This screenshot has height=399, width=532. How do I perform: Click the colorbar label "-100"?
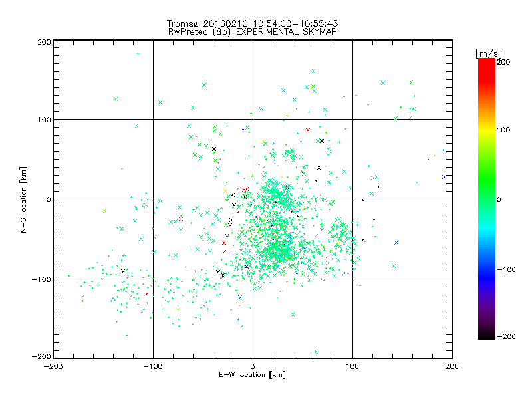(506, 270)
